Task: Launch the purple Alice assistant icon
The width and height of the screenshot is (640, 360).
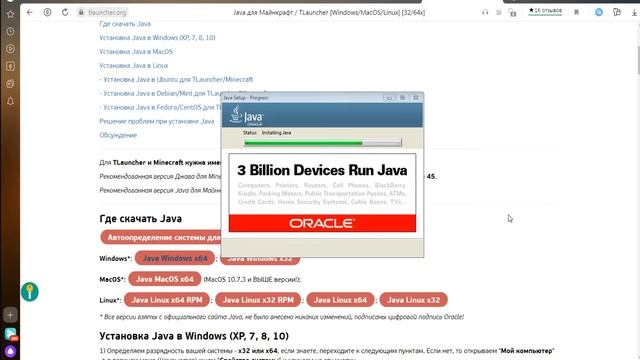Action: click(x=10, y=351)
